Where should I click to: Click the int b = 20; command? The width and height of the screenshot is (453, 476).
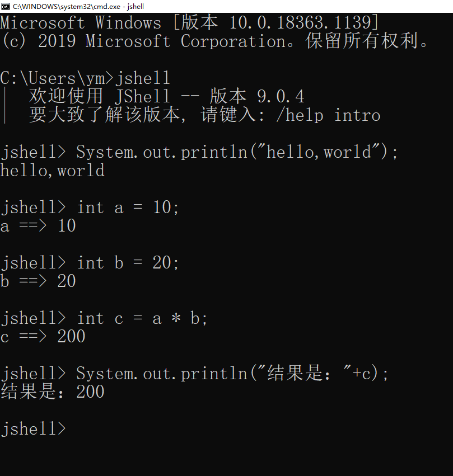click(x=128, y=262)
